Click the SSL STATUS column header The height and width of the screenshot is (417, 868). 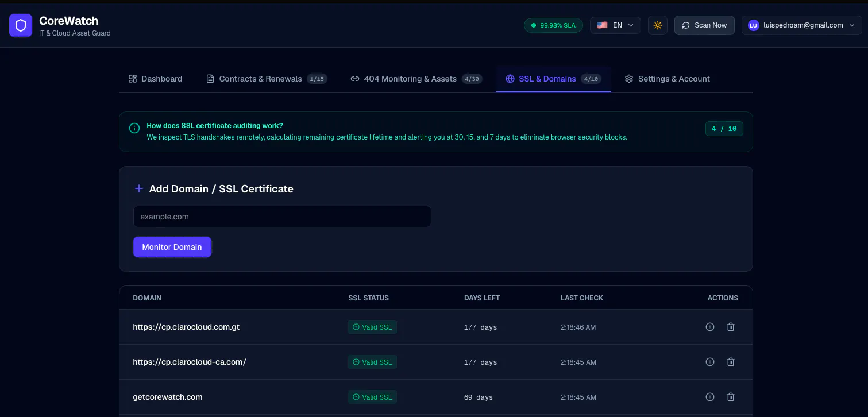coord(369,298)
